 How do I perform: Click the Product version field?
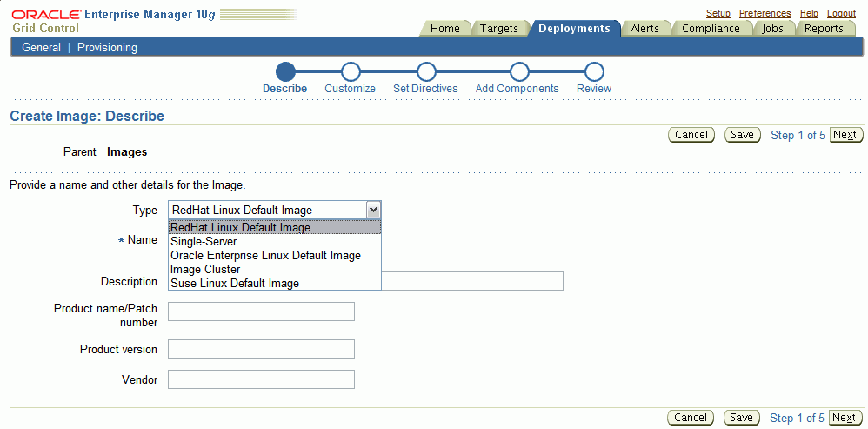click(x=261, y=349)
